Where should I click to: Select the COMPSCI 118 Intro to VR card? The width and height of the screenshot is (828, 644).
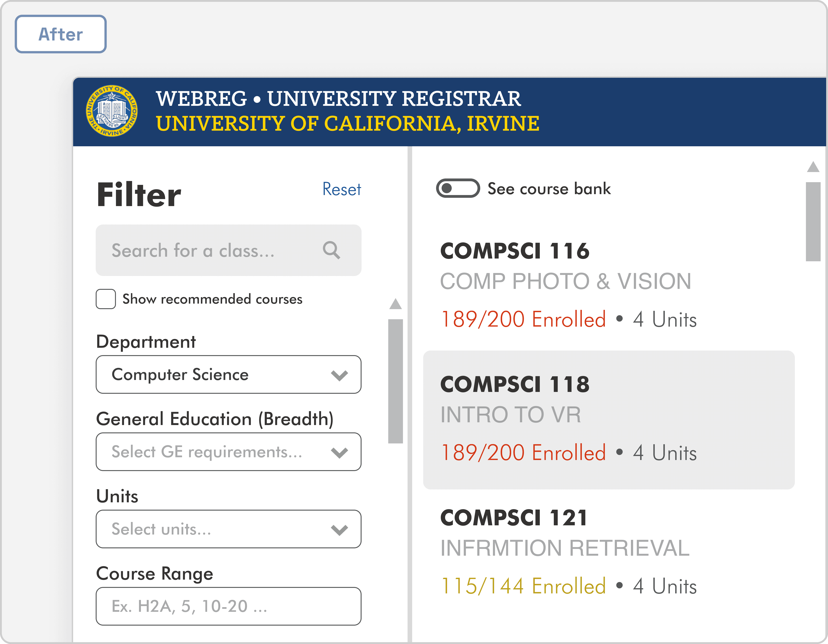[x=609, y=420]
